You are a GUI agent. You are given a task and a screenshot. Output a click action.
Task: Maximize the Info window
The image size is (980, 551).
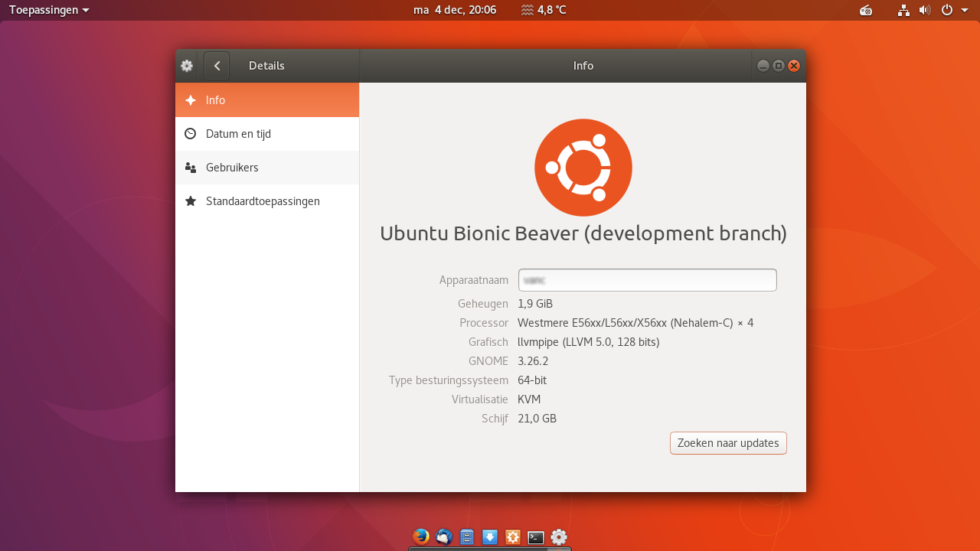779,66
